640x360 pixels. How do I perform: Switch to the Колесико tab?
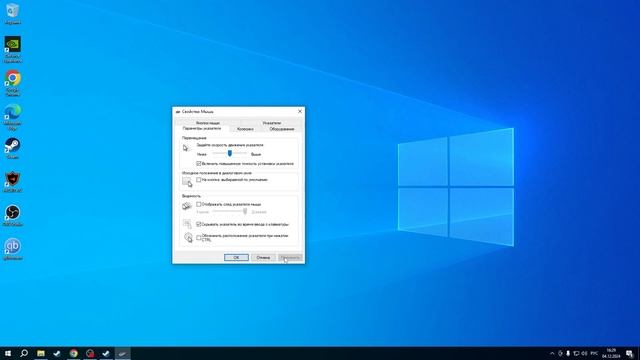tap(245, 129)
